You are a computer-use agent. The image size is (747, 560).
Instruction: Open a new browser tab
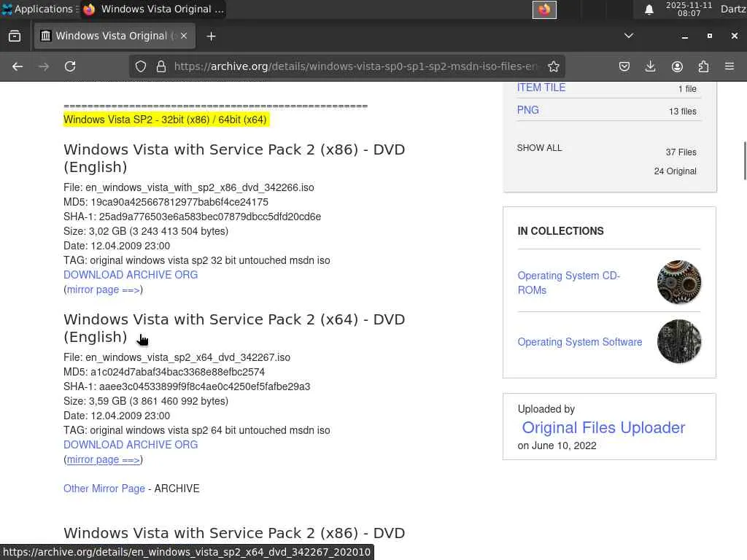pos(211,36)
